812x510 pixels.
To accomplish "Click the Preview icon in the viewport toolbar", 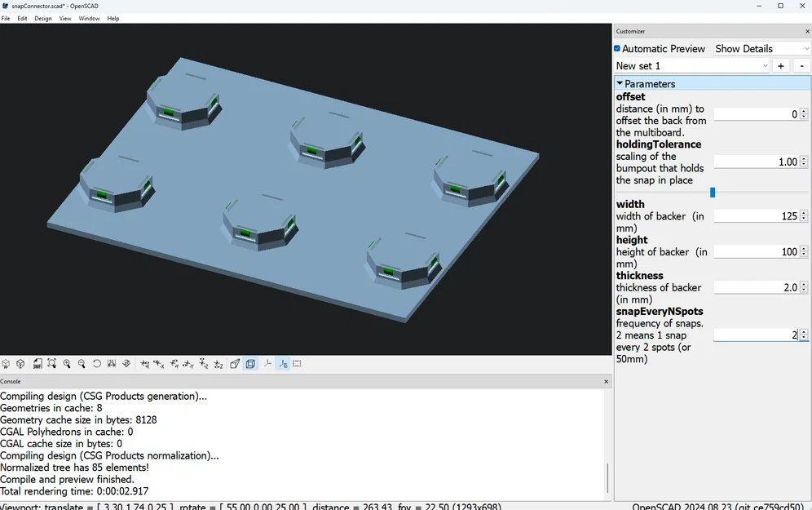I will point(7,363).
